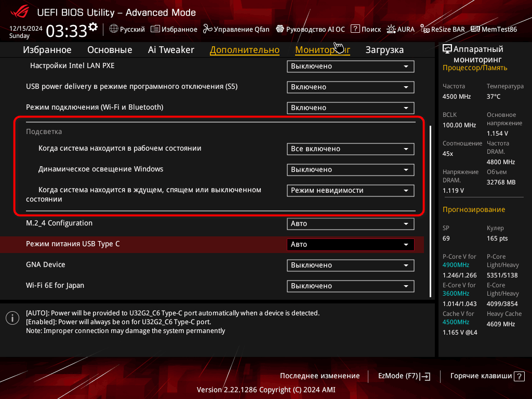Click the hot keys question mark icon
Screen dimensions: 532x399
[519, 376]
